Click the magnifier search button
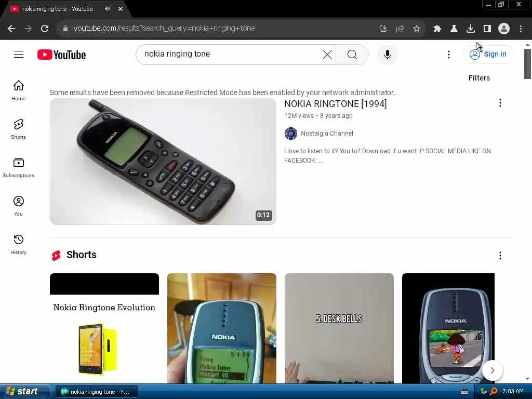 (x=352, y=54)
